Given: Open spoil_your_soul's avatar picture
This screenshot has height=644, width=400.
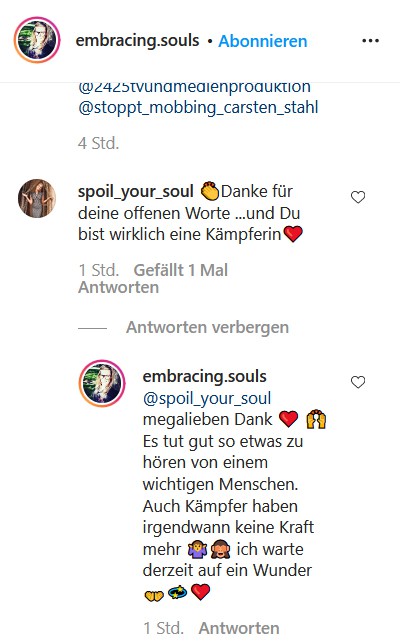Looking at the screenshot, I should click(37, 198).
